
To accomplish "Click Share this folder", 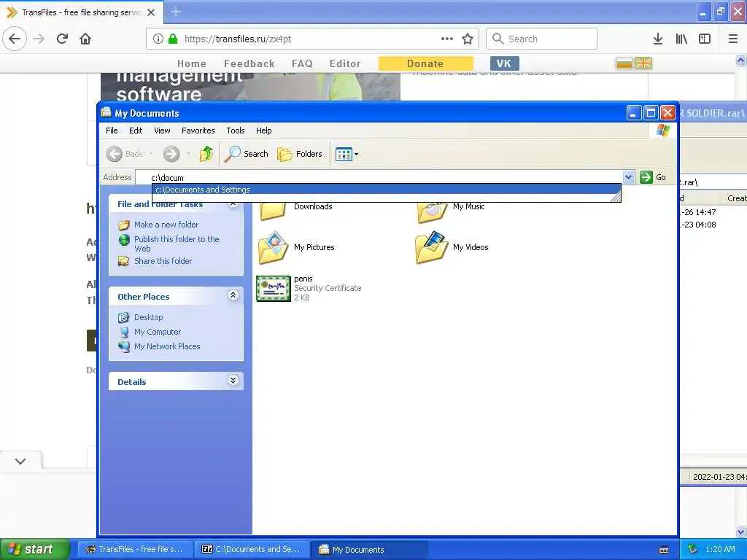I will [163, 261].
